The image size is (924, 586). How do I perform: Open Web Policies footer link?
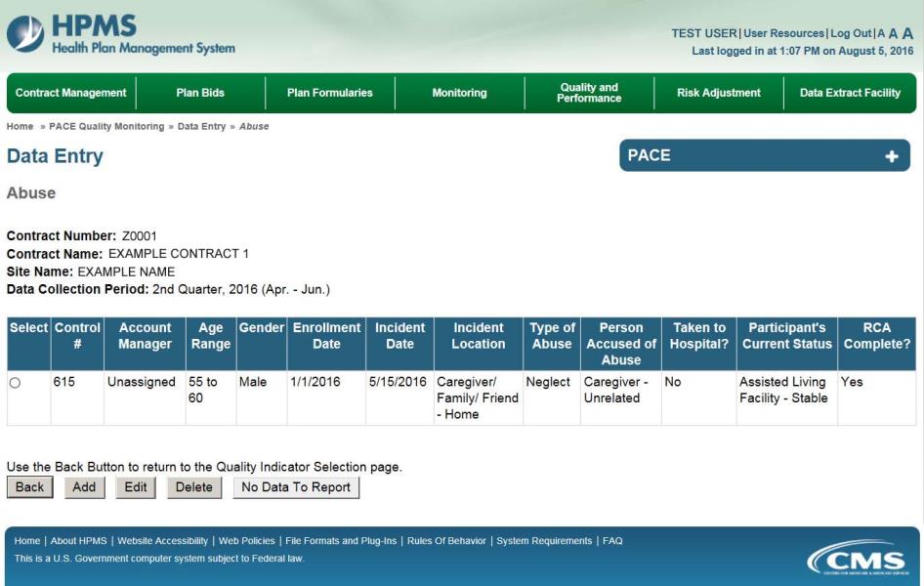coord(247,541)
